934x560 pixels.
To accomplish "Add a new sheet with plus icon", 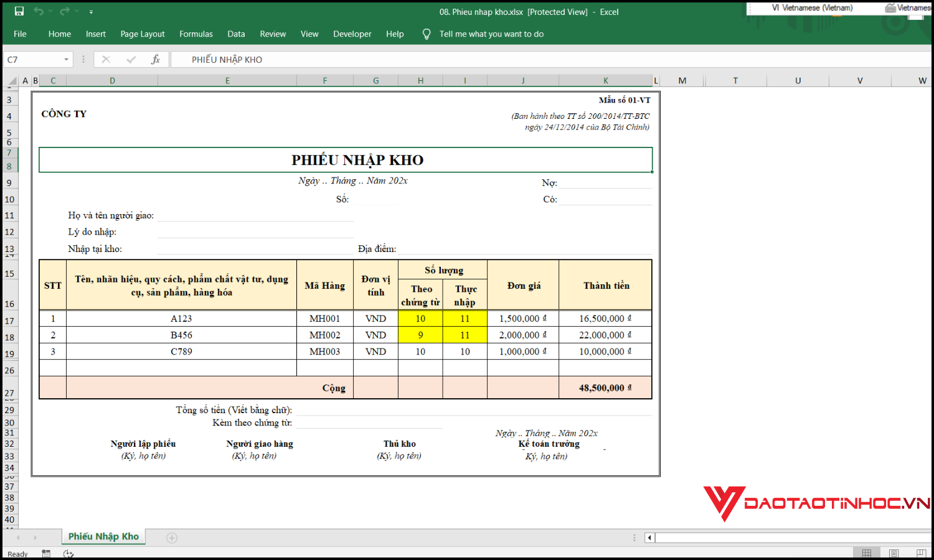I will (x=172, y=538).
